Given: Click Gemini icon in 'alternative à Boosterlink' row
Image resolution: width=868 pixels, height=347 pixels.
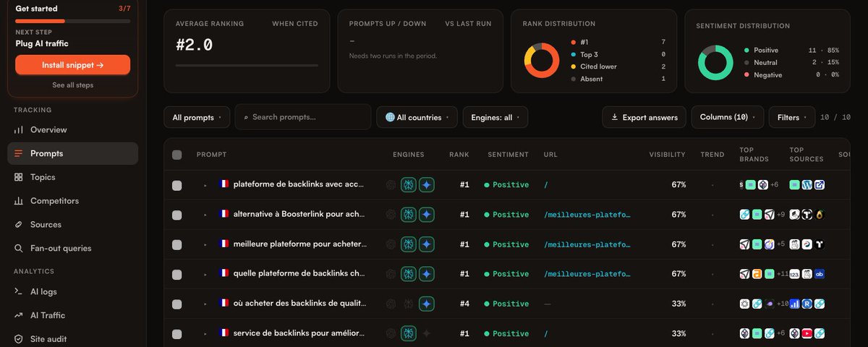Looking at the screenshot, I should point(427,215).
